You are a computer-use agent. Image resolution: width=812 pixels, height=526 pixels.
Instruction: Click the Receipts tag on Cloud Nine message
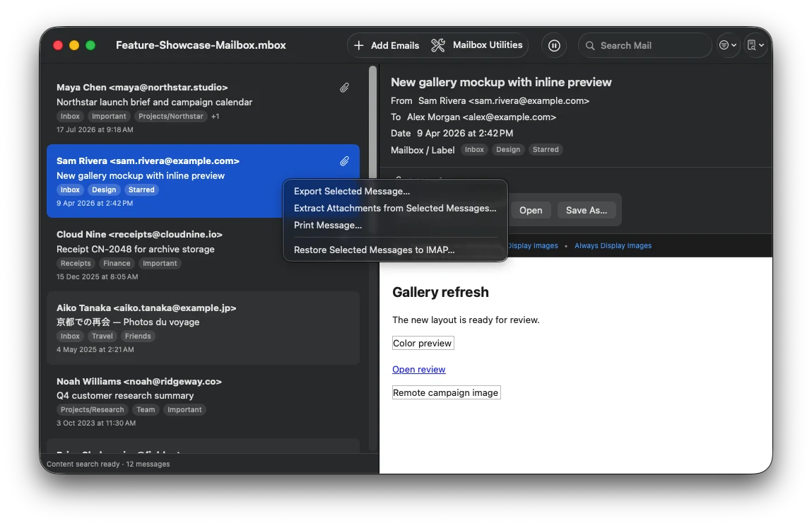point(76,263)
